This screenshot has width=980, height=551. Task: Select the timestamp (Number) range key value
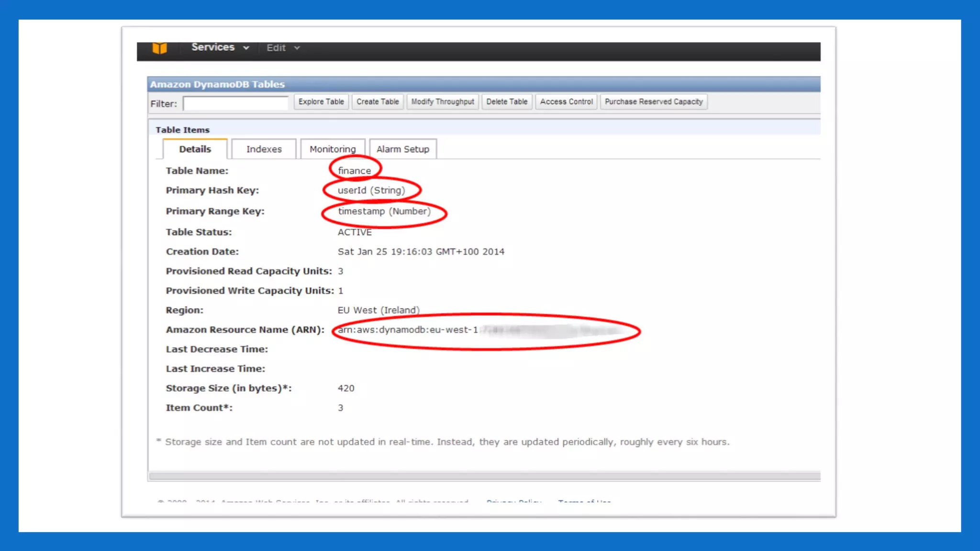[x=384, y=211]
